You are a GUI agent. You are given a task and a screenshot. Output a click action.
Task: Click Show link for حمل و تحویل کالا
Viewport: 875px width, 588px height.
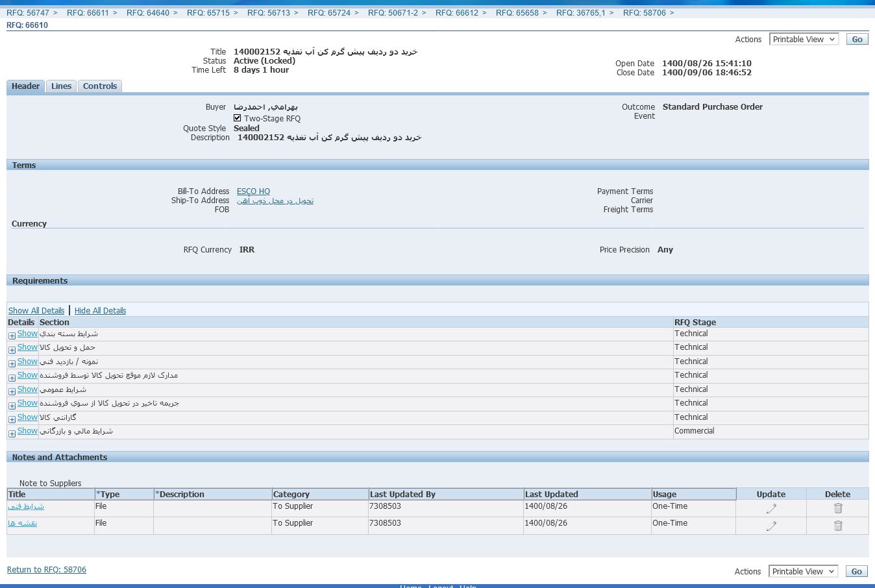(27, 347)
